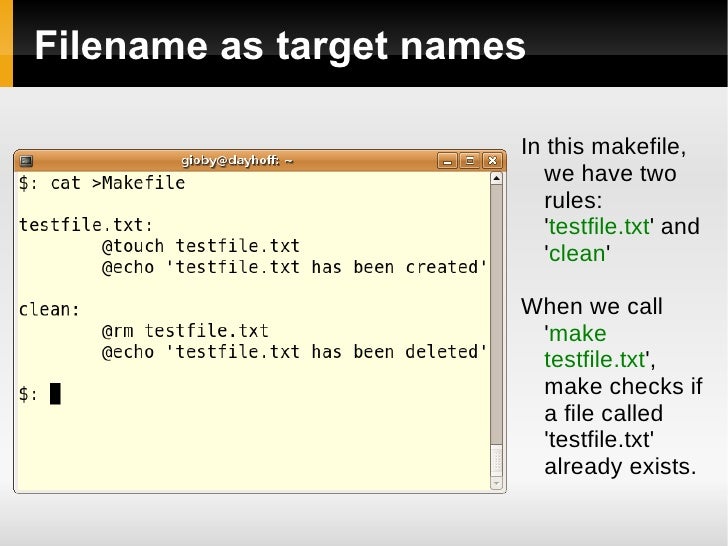Click the line ending with 'has been deleted'

(294, 352)
